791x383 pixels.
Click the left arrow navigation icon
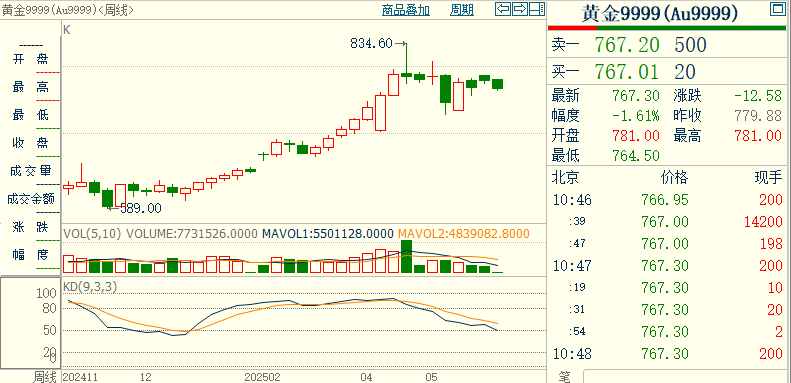coord(503,9)
